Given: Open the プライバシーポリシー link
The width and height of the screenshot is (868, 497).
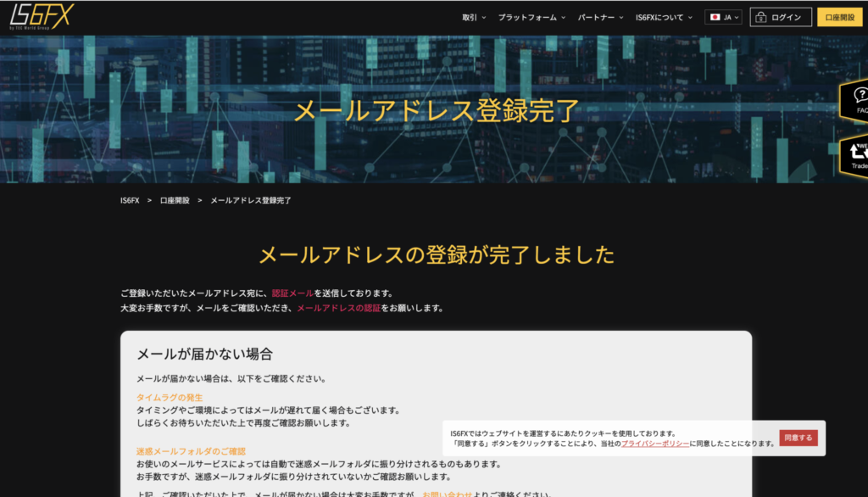Looking at the screenshot, I should click(x=655, y=444).
